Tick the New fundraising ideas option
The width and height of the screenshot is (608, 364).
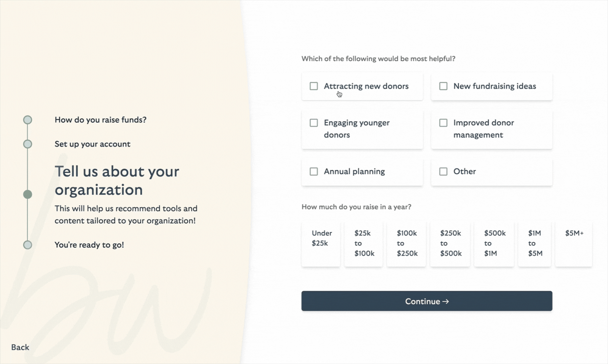(443, 86)
